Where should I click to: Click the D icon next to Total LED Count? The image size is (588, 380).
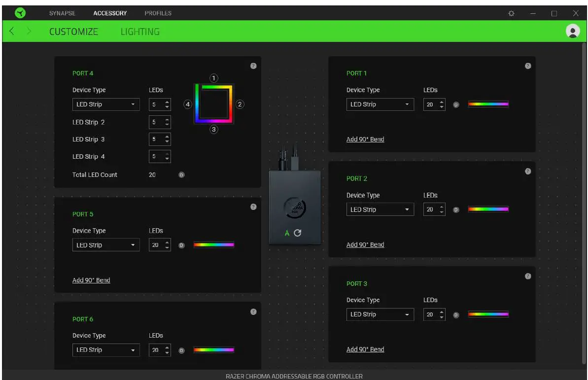pos(181,174)
